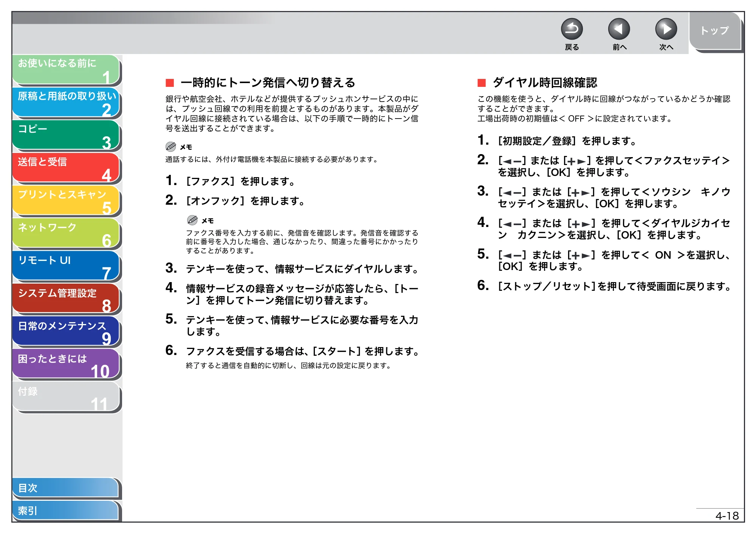Open chapter 2 原稿と用紙の取り扱い
756x534 pixels.
tap(66, 102)
